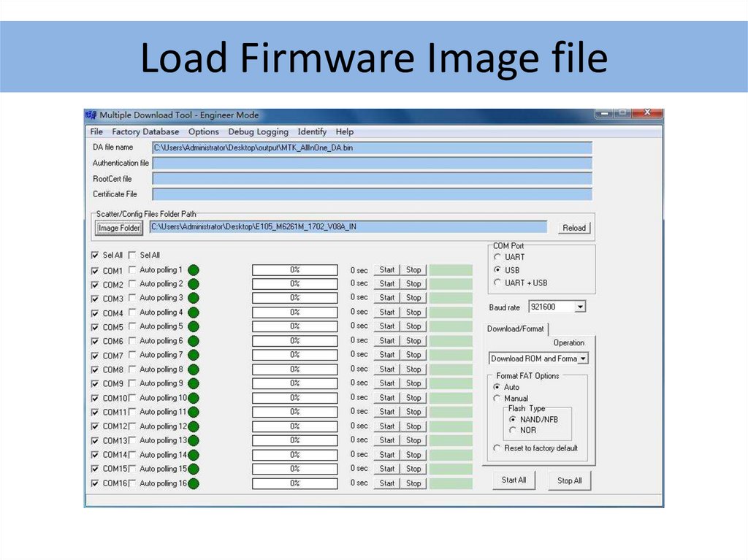This screenshot has width=748, height=560.
Task: Click the Certificate File field
Action: tap(372, 194)
